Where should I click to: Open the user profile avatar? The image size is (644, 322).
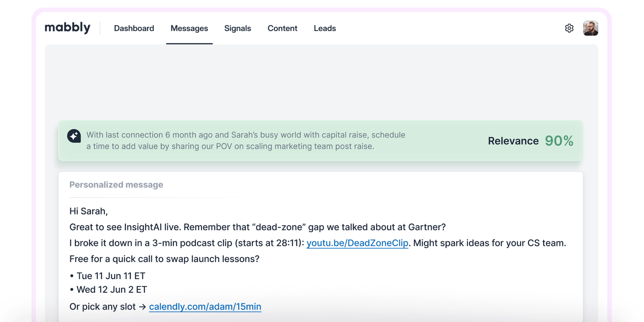590,28
